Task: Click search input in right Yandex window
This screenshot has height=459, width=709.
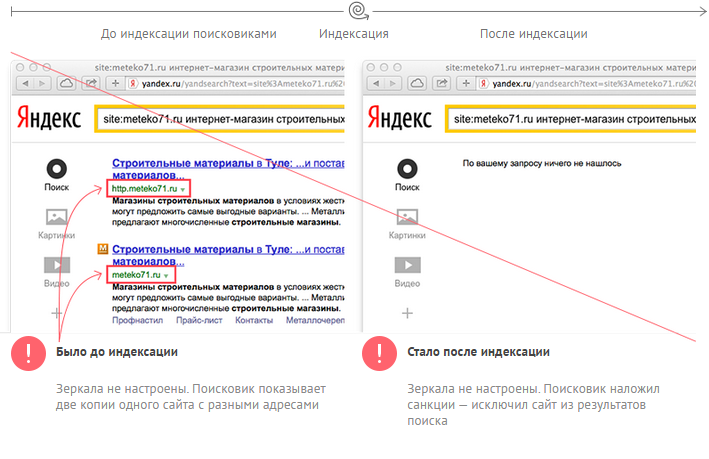Action: click(x=571, y=119)
